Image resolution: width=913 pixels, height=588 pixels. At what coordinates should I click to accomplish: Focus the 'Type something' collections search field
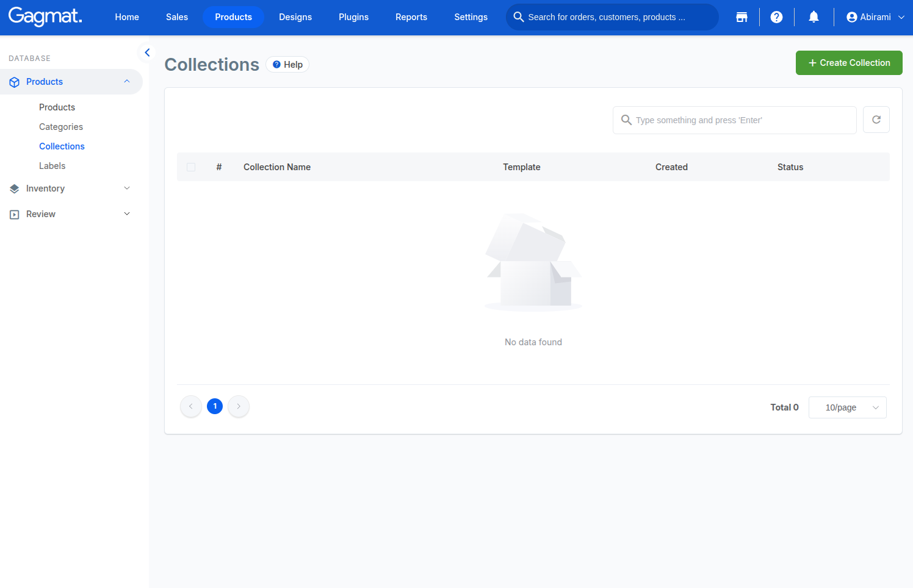pyautogui.click(x=735, y=120)
